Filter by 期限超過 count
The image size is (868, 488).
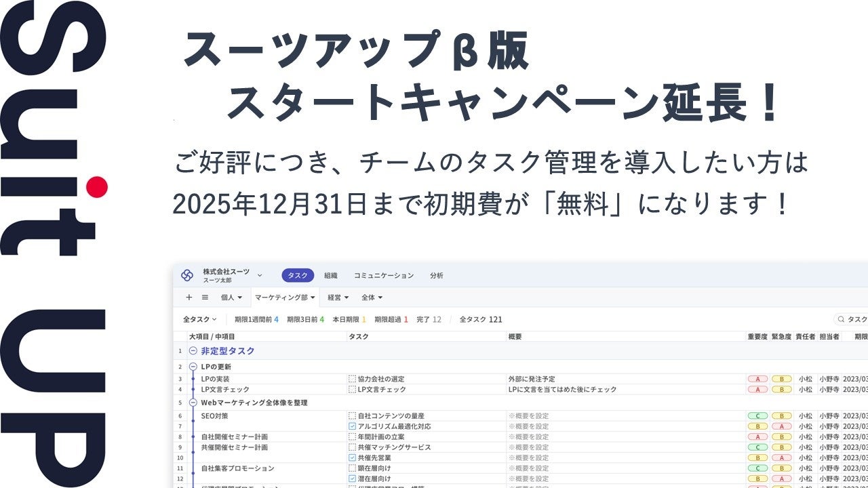pyautogui.click(x=391, y=319)
